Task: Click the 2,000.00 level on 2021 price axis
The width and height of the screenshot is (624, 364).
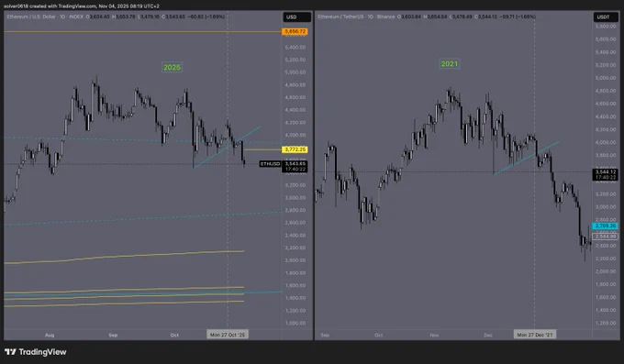Action: (x=606, y=271)
